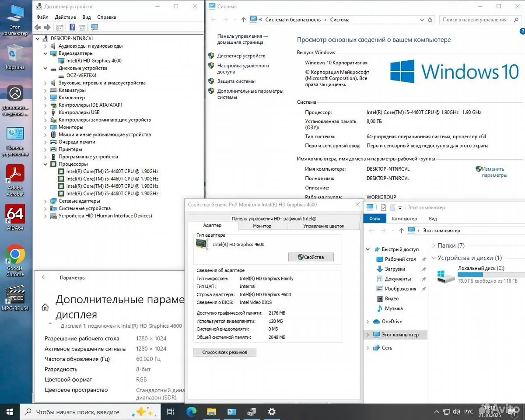Open the Компьютер ribbon tab in Explorer
This screenshot has width=525, height=420.
[404, 218]
